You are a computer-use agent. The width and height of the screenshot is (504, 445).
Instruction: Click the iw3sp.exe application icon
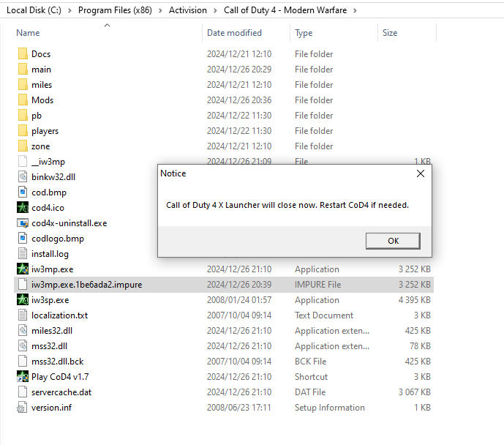[x=23, y=300]
